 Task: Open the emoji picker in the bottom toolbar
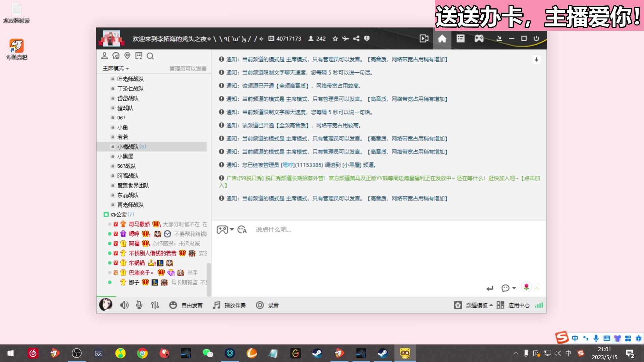pyautogui.click(x=173, y=305)
